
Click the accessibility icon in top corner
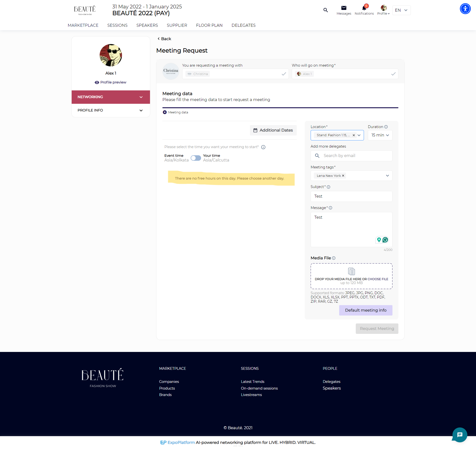point(465,9)
